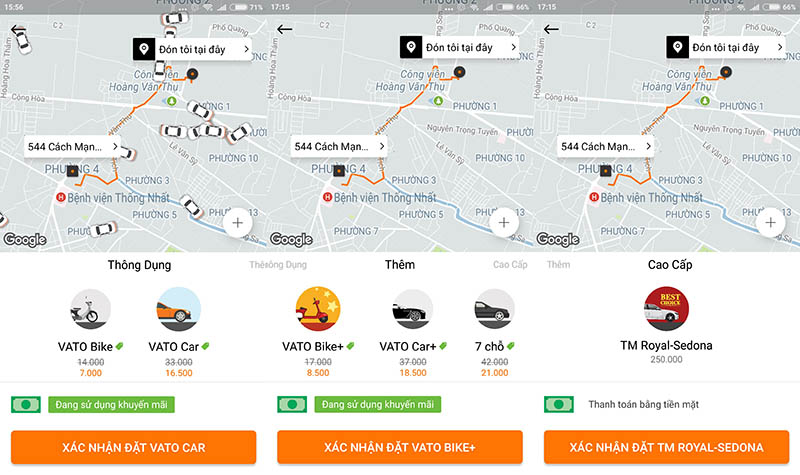This screenshot has width=800, height=475.
Task: Select TM Royal-Sedona premium car icon
Action: coord(665,308)
